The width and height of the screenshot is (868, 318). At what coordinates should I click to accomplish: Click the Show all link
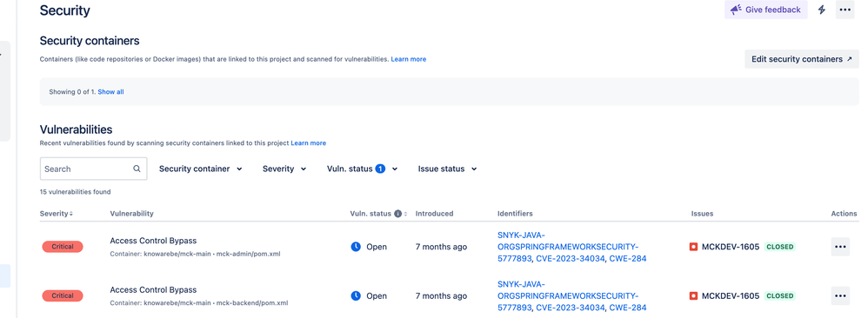110,92
